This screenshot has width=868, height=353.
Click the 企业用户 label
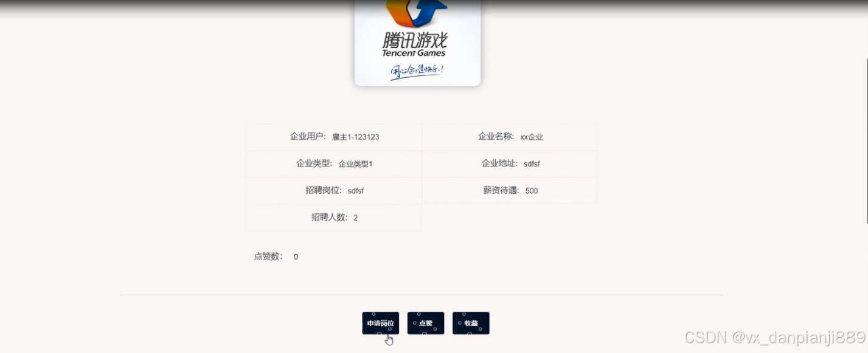(x=308, y=137)
